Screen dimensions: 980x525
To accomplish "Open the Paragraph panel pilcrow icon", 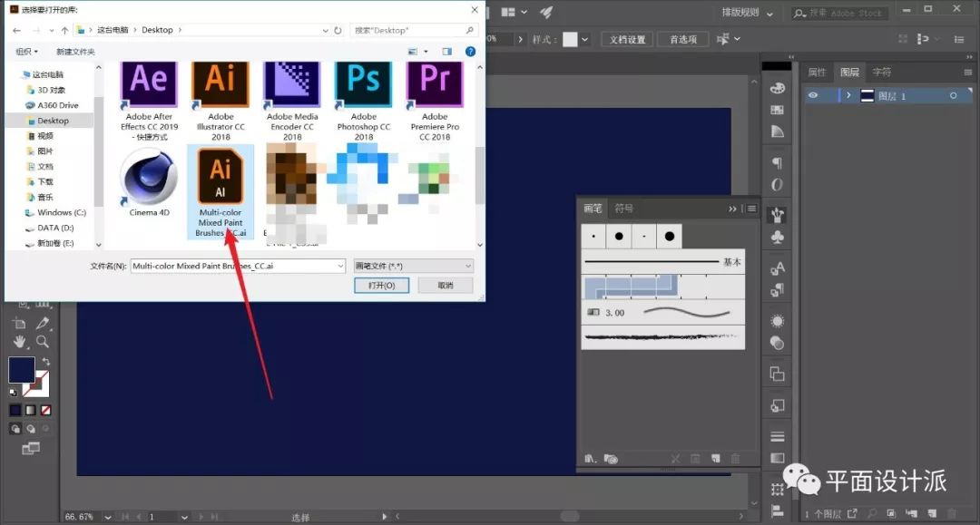I will (778, 163).
